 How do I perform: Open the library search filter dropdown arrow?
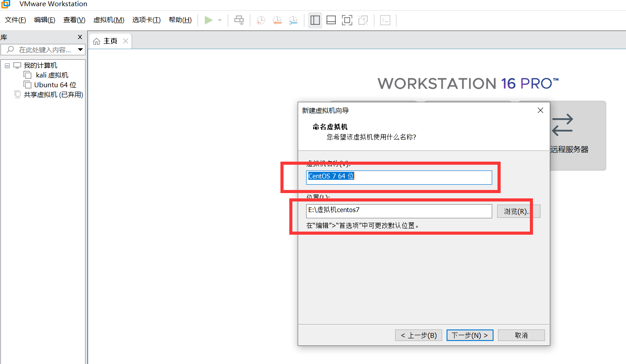pos(80,50)
